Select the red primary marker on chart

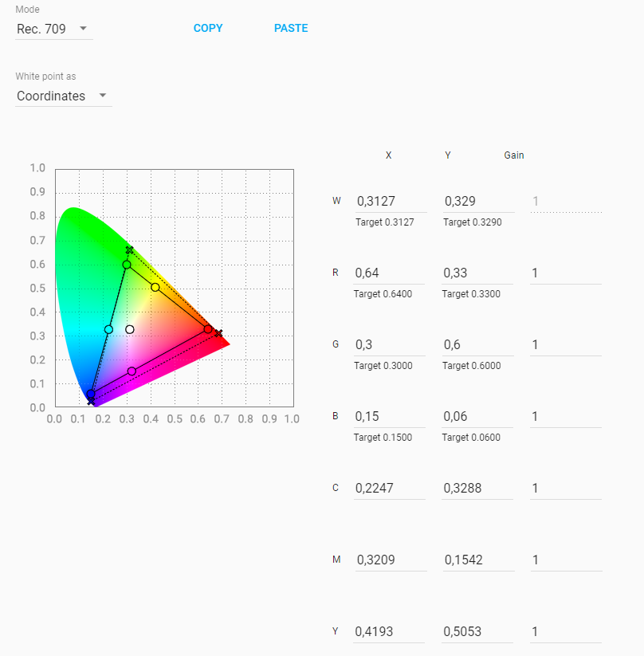pyautogui.click(x=207, y=329)
